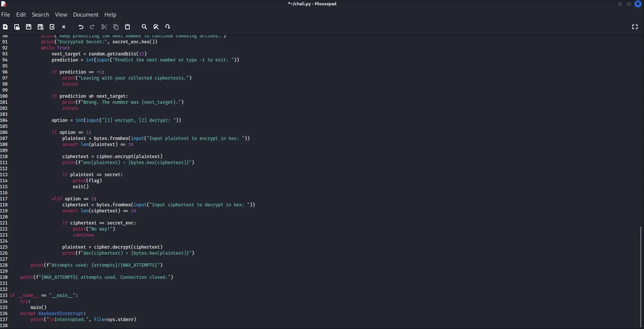
Task: Open the Document menu
Action: point(86,15)
